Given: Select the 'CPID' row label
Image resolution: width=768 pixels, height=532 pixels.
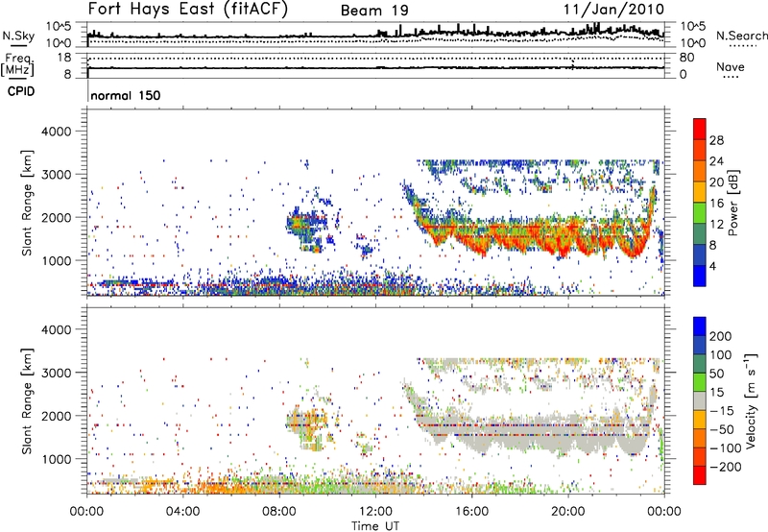Looking at the screenshot, I should tap(21, 91).
